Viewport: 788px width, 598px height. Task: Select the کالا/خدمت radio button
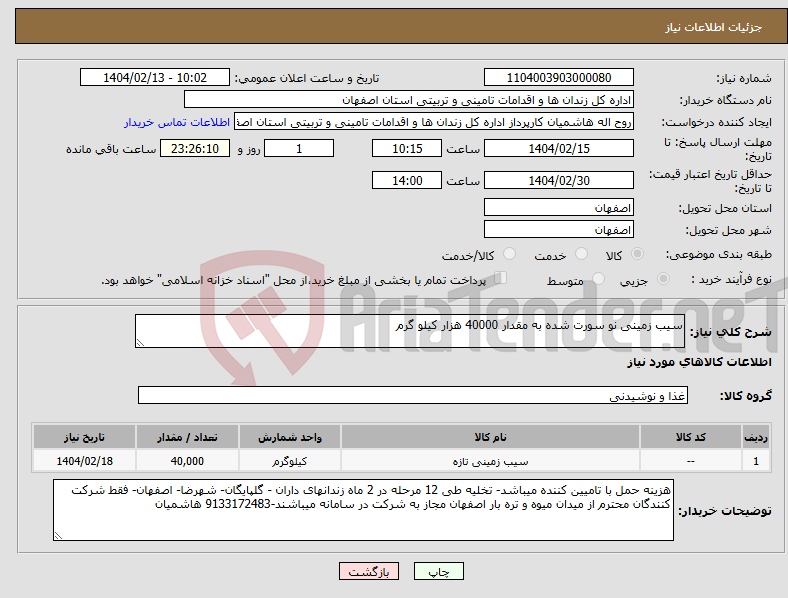click(510, 254)
